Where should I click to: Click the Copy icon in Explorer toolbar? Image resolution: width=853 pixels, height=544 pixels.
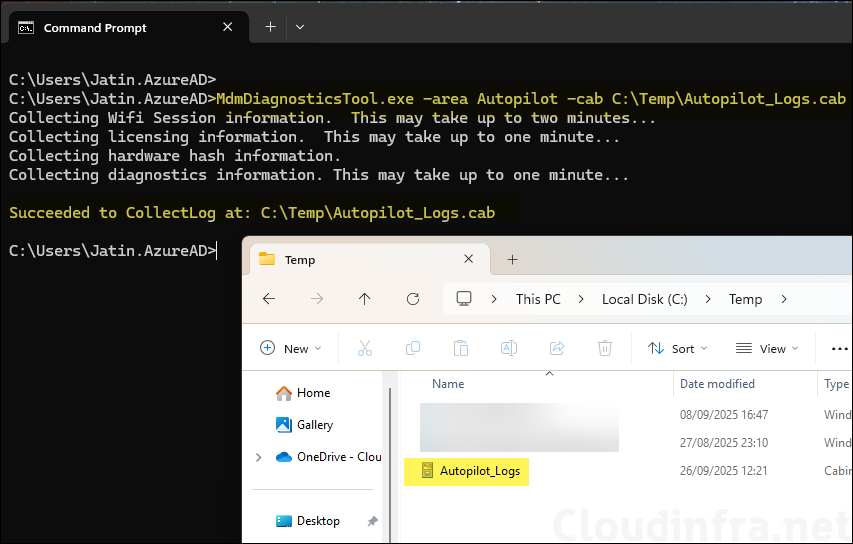point(413,348)
